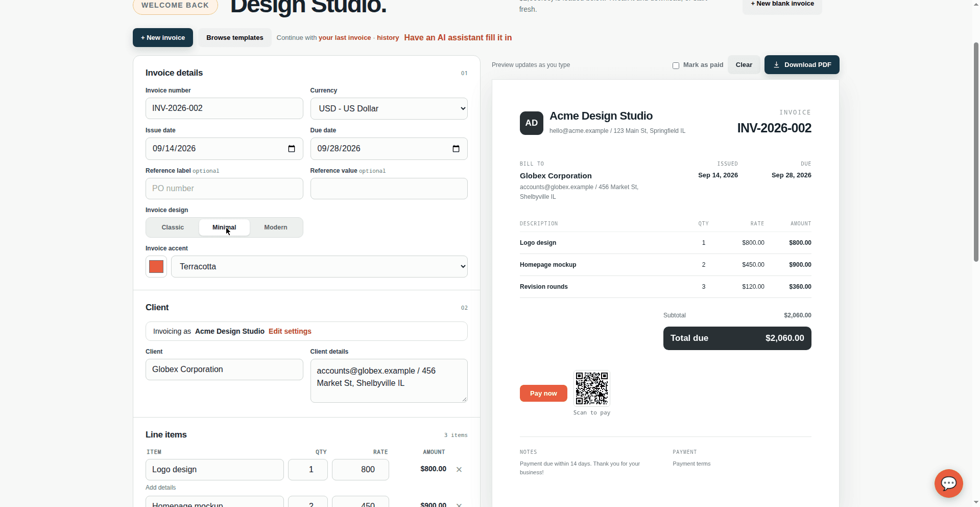980x507 pixels.
Task: Open the Invoice accent dropdown
Action: (319, 266)
